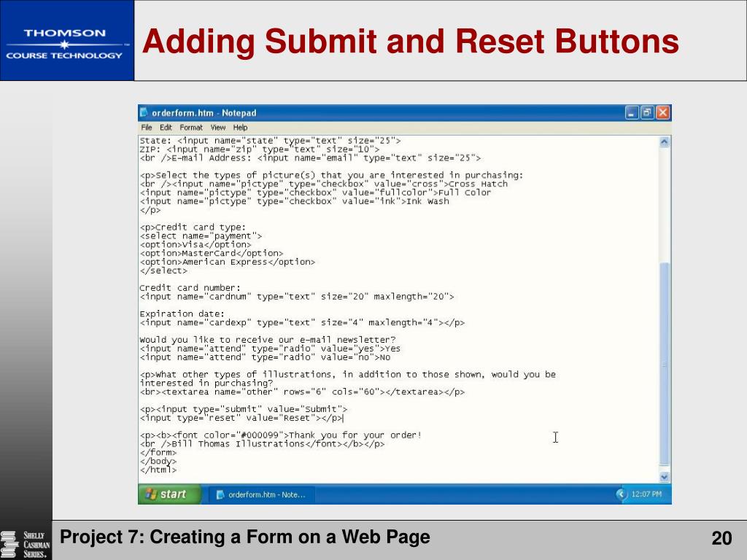Click the "<p>Credit card type:" line
The image size is (747, 560).
pos(193,227)
